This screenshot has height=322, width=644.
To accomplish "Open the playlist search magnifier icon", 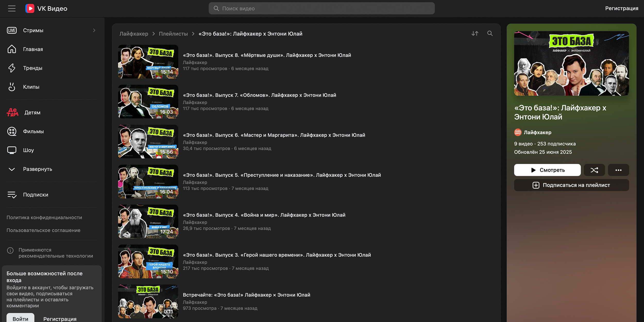I will (x=490, y=33).
